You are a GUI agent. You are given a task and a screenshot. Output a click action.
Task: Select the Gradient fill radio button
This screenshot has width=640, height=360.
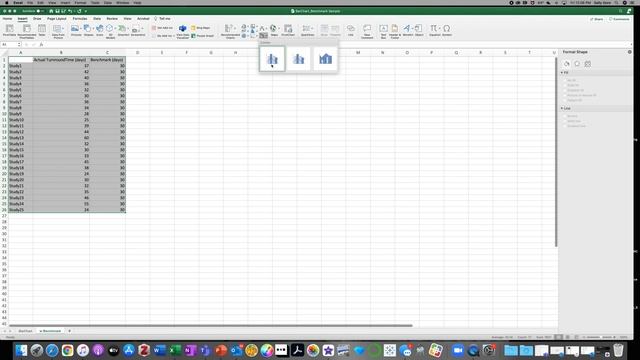coord(565,90)
